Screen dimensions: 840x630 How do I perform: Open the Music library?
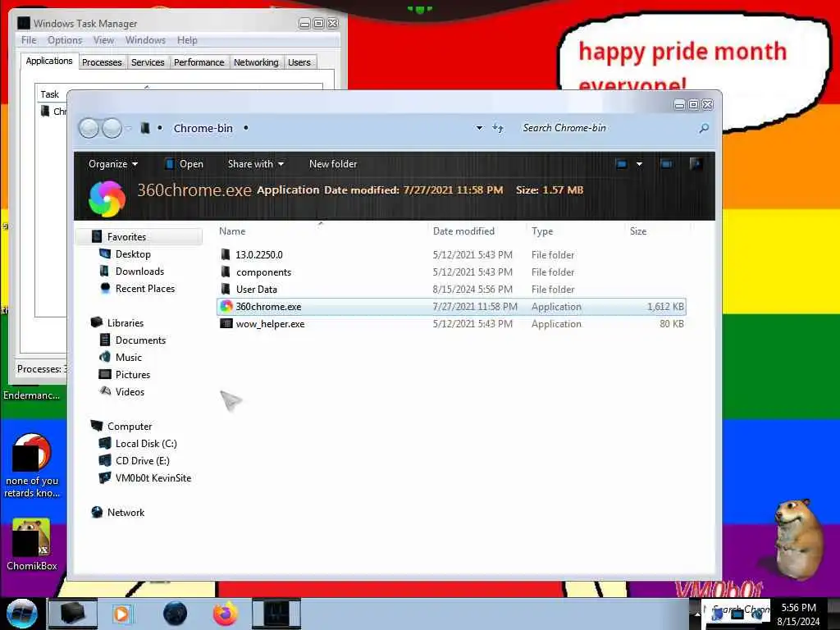click(x=129, y=358)
